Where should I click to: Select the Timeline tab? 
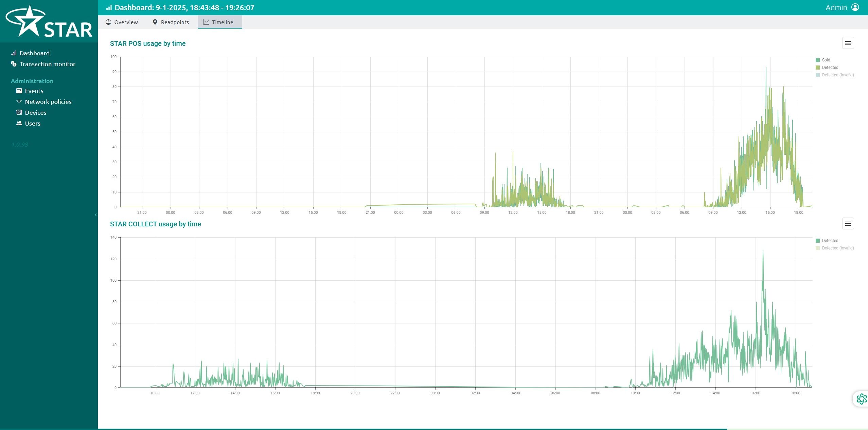(220, 22)
